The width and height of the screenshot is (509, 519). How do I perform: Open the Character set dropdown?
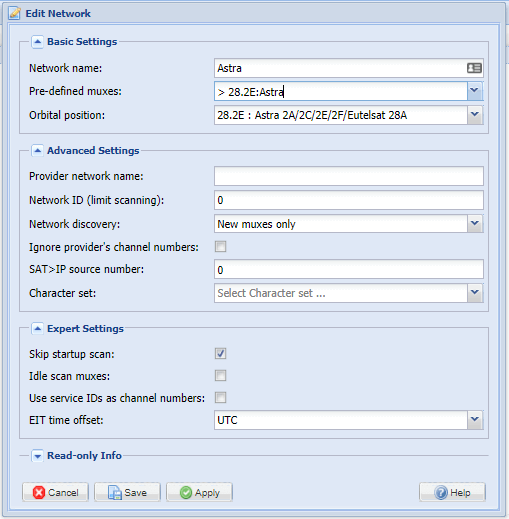pyautogui.click(x=475, y=293)
